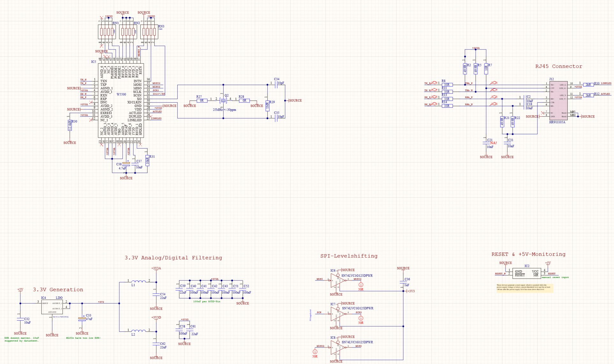This screenshot has height=364, width=614.
Task: Select the W5500 Ethernet controller chip symbol
Action: [121, 100]
